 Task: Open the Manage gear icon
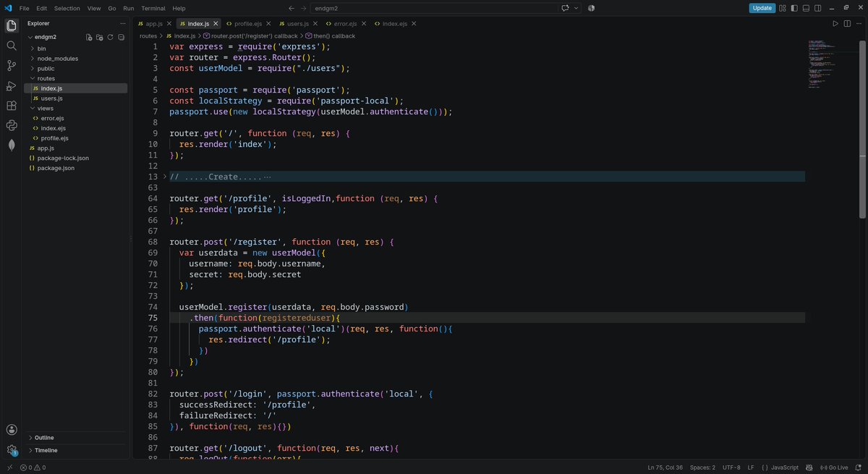[12, 450]
